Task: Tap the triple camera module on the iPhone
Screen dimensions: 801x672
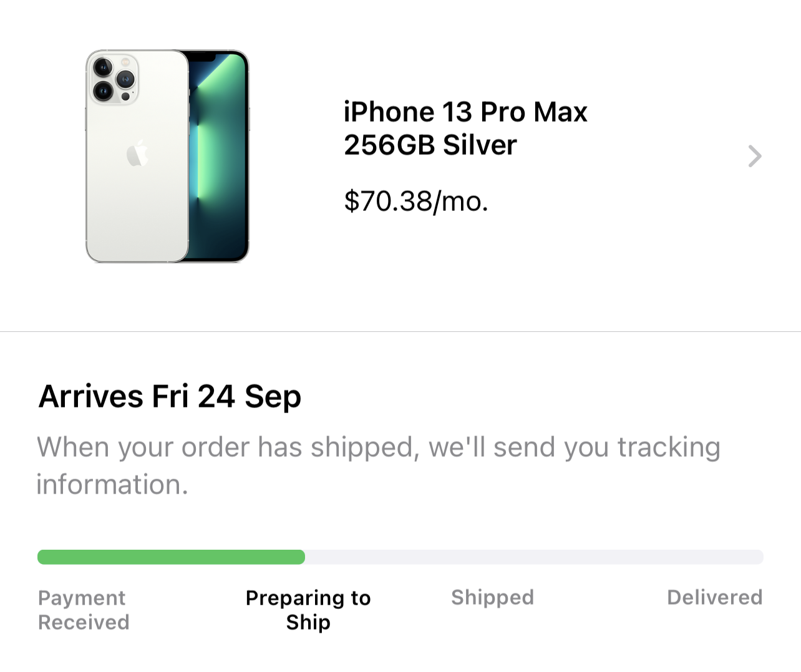Action: click(x=113, y=79)
